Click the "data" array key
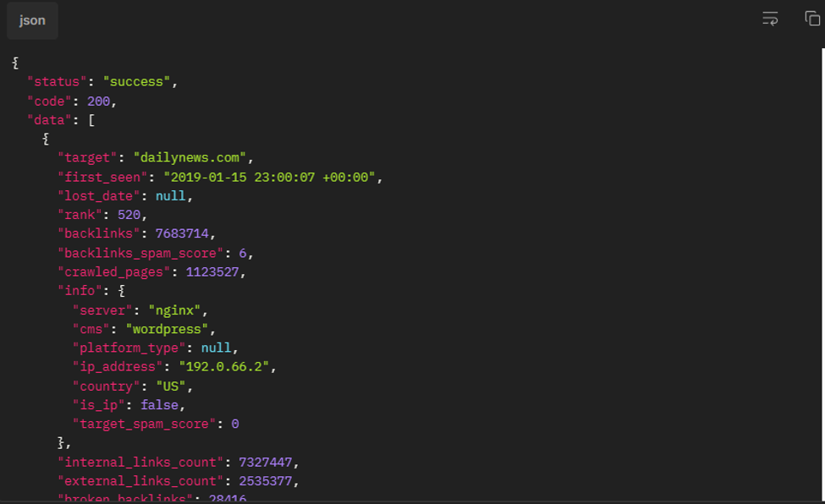 pyautogui.click(x=49, y=120)
